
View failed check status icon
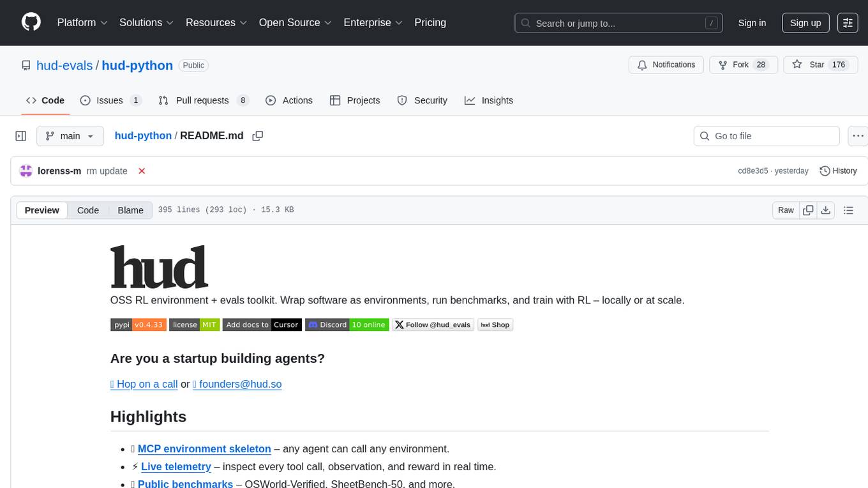pos(142,171)
